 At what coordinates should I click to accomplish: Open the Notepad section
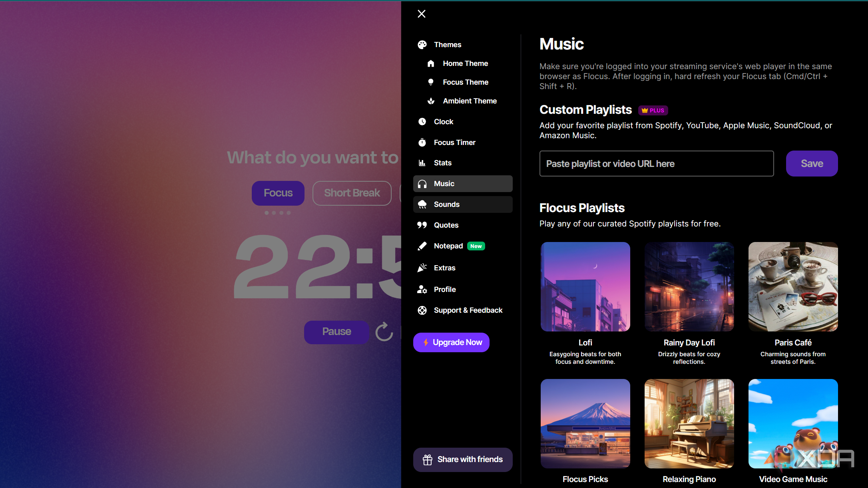click(x=448, y=246)
